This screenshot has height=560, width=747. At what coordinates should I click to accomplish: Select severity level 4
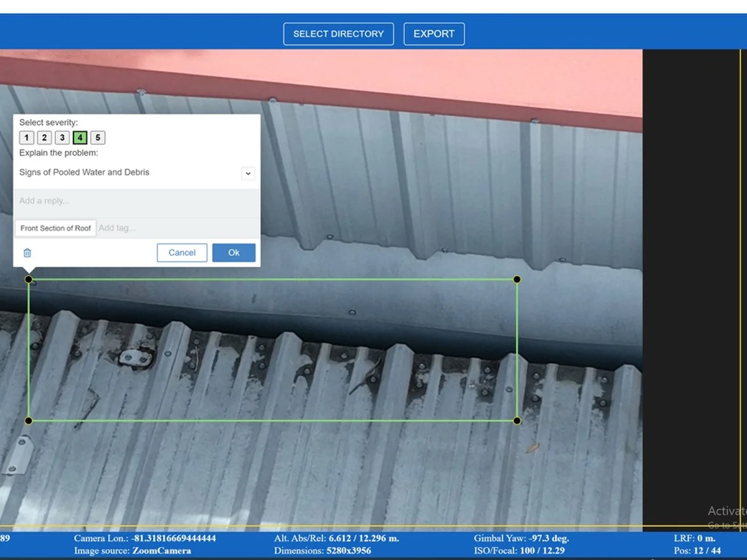pyautogui.click(x=80, y=138)
